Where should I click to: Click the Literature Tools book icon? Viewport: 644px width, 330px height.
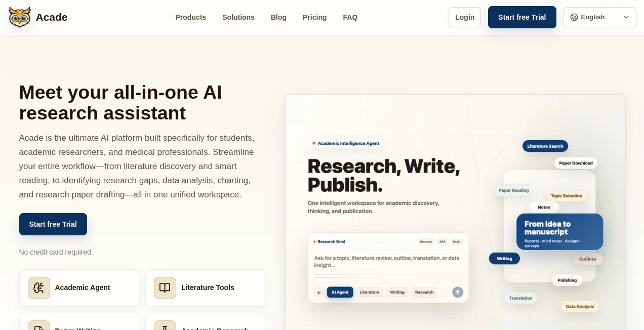tap(165, 288)
